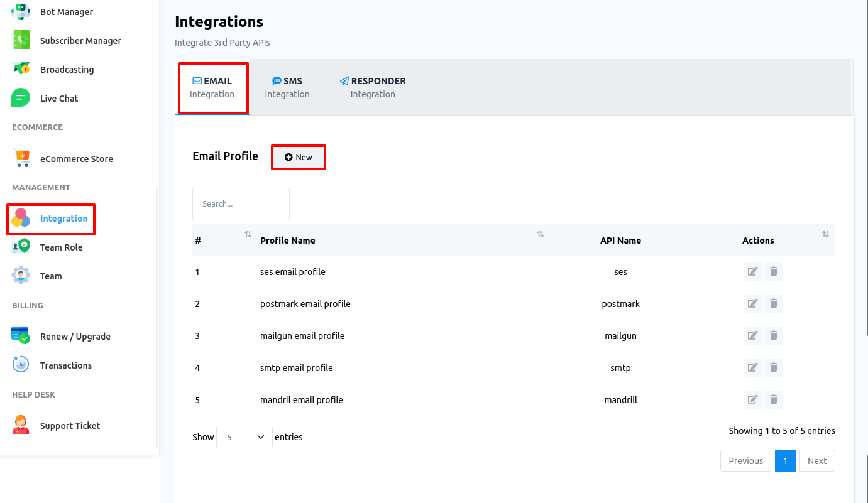Go to the Previous page
868x503 pixels.
(745, 460)
